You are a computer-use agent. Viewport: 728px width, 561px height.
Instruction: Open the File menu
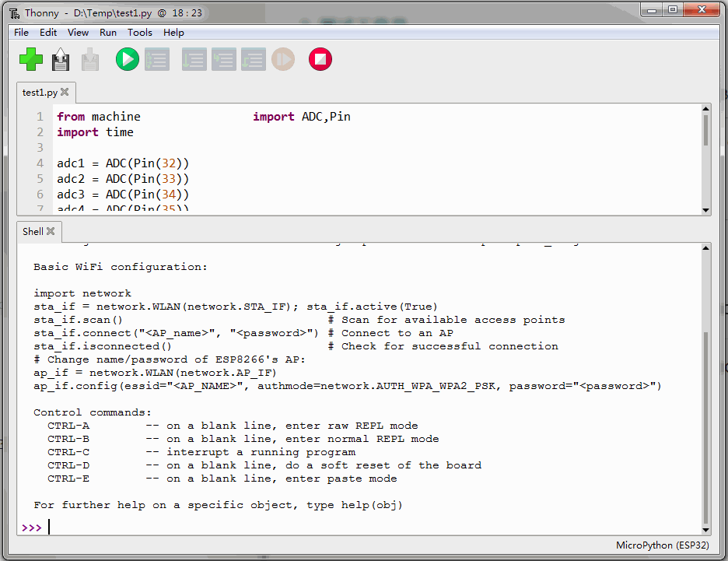point(21,33)
